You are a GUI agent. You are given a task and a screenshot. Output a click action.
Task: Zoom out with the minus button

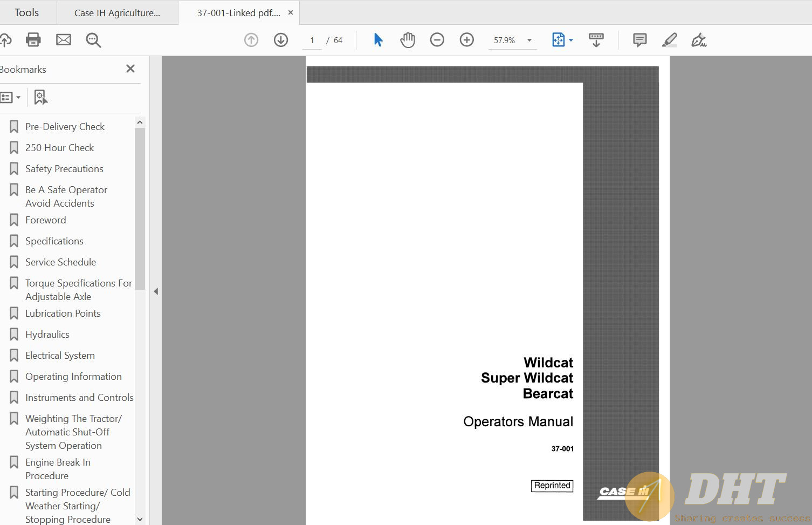tap(437, 40)
